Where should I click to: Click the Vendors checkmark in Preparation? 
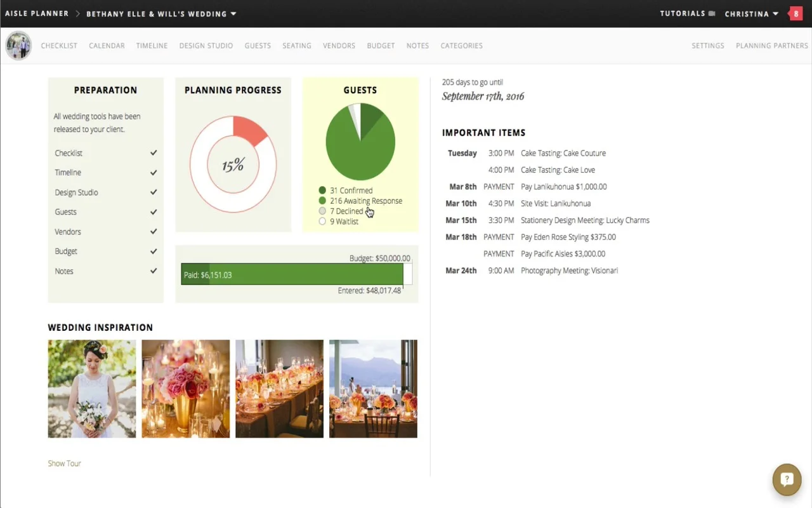154,232
